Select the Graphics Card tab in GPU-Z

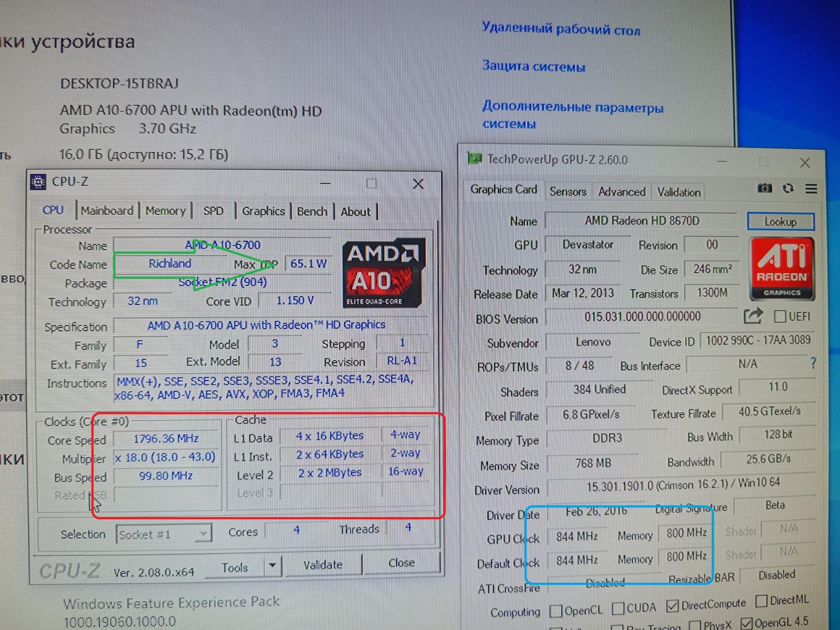tap(503, 190)
